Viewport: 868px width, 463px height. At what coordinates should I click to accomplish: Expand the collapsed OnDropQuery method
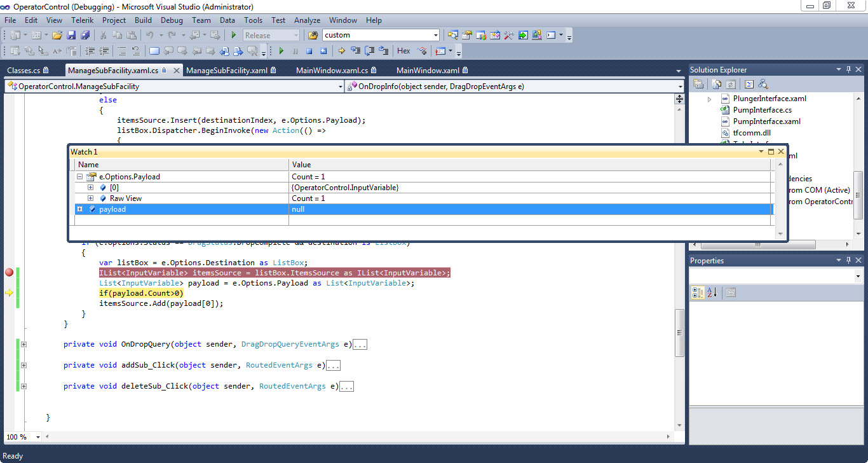pos(24,345)
